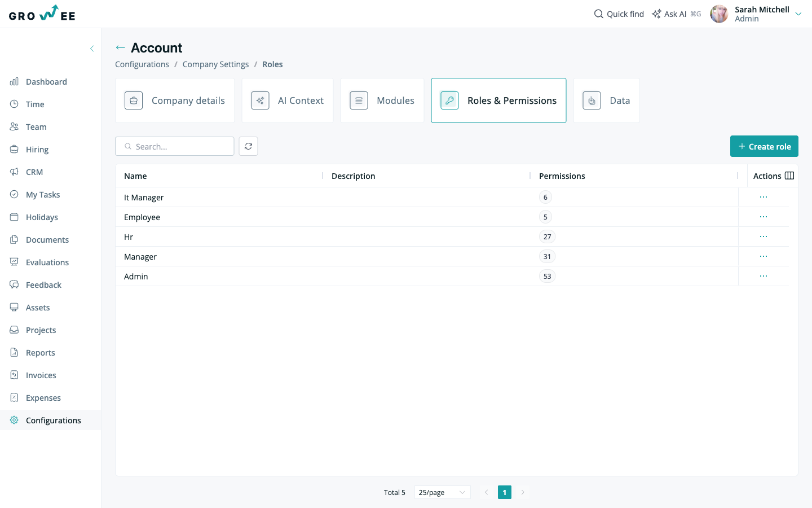Open the 25/page size dropdown
Screen dimensions: 812x508
(x=443, y=492)
